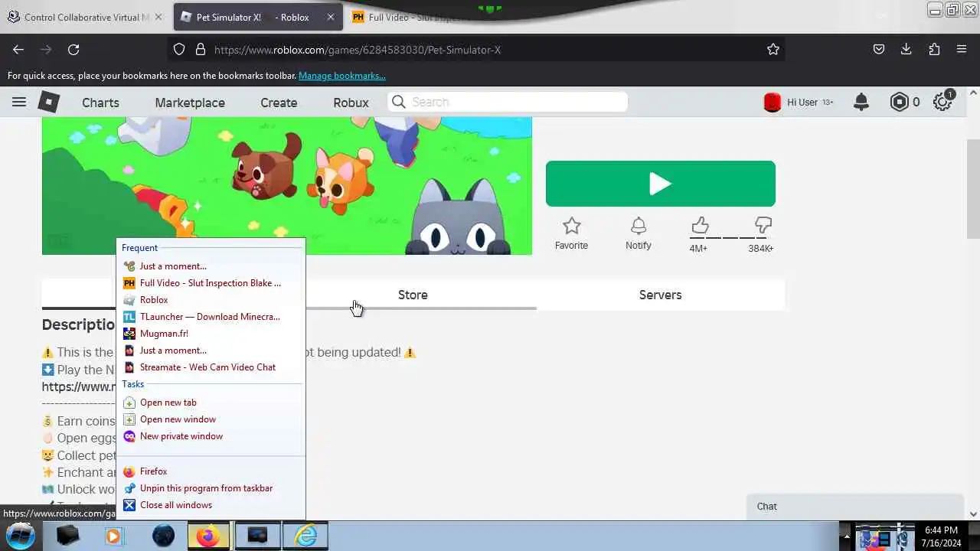This screenshot has width=980, height=551.
Task: Click the page vertical scrollbar
Action: click(x=973, y=189)
